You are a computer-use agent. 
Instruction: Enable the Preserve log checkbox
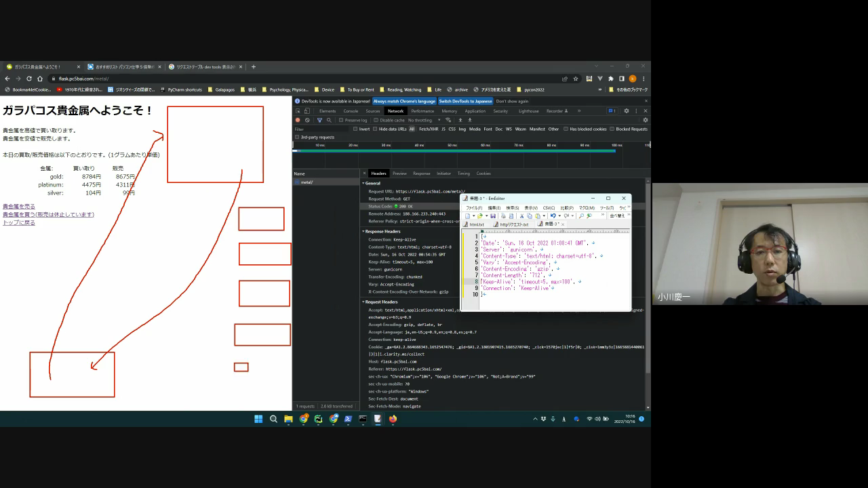(x=342, y=120)
